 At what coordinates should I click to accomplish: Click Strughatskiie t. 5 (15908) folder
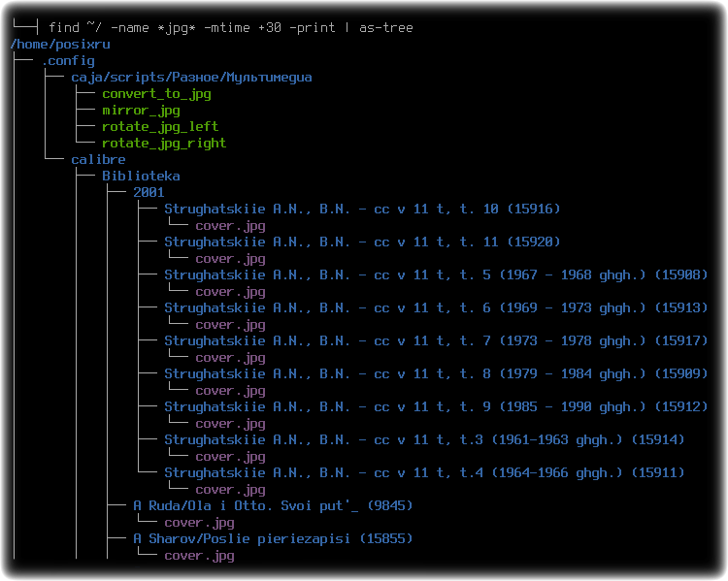tap(436, 275)
